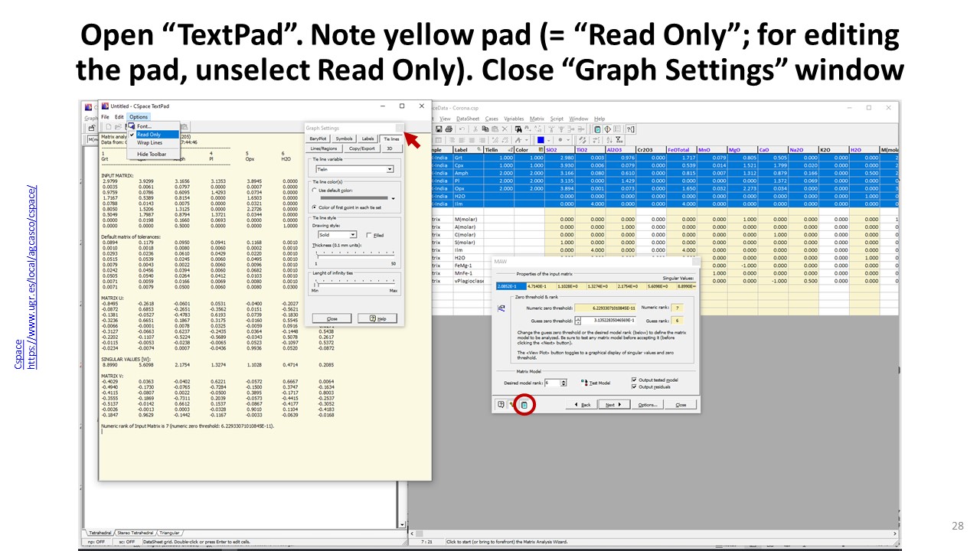The image size is (980, 551).
Task: Toggle Read Only in Options menu
Action: [149, 135]
